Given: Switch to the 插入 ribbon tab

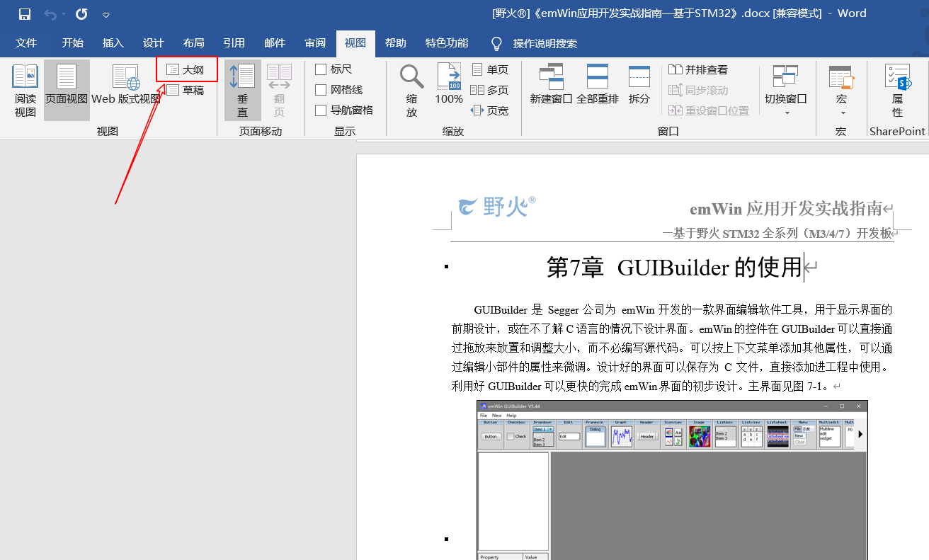Looking at the screenshot, I should (113, 43).
